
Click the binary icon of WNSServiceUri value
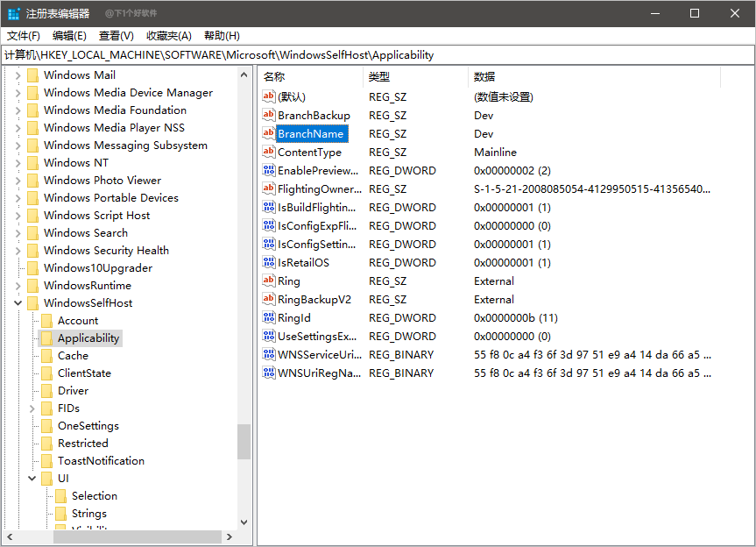269,354
